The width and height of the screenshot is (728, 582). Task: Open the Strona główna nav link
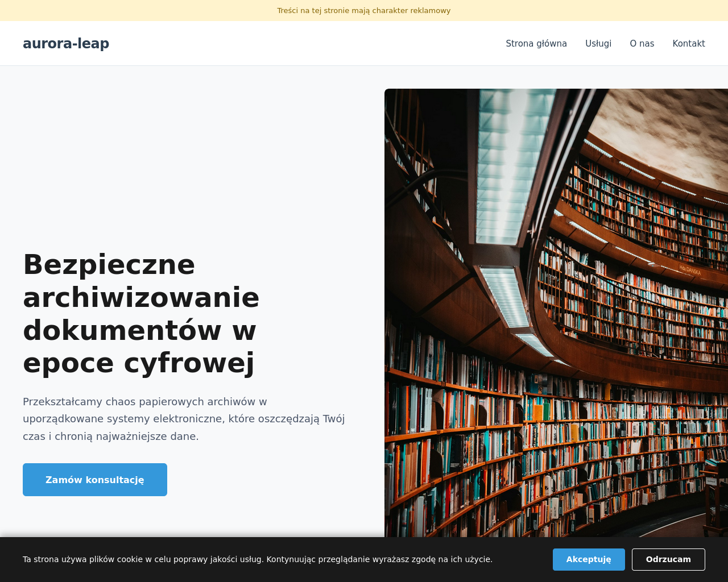(536, 43)
